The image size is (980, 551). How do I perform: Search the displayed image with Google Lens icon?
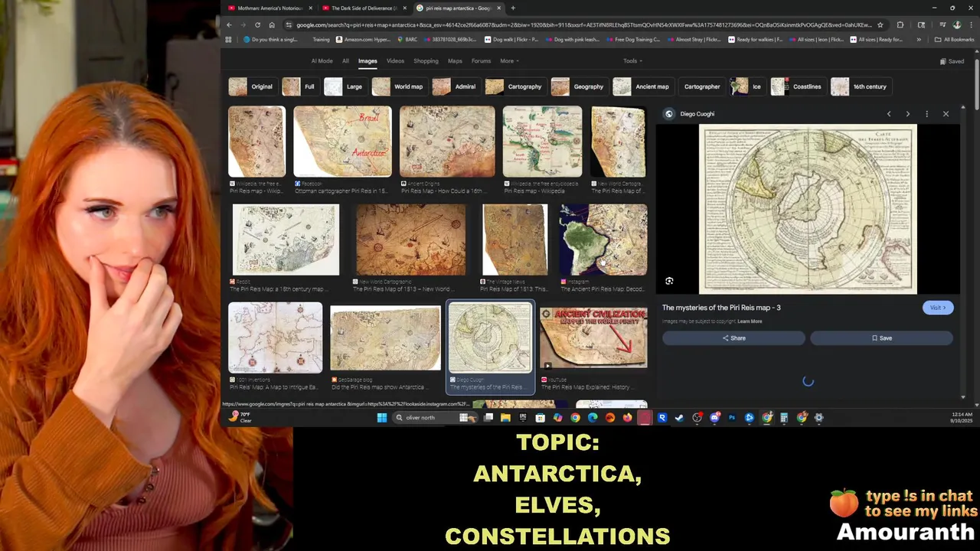tap(669, 281)
